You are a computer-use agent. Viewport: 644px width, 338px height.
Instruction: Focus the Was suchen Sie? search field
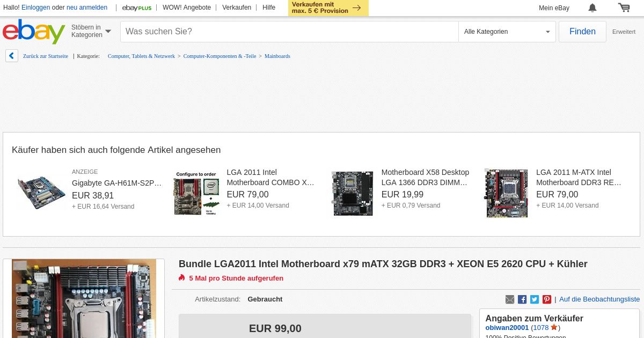(x=289, y=32)
